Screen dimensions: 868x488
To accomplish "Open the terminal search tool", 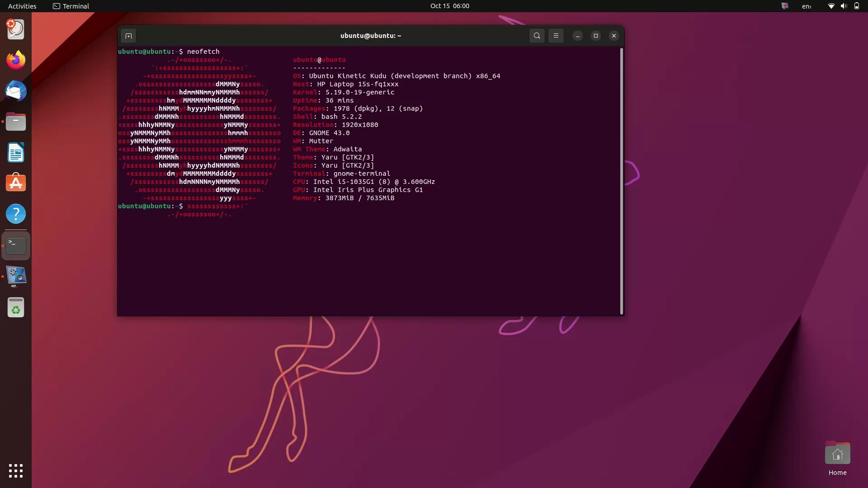I will point(537,36).
